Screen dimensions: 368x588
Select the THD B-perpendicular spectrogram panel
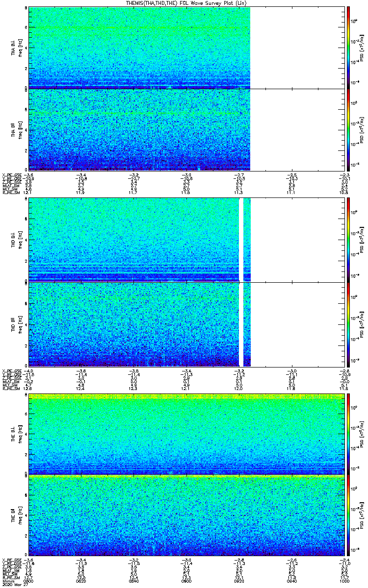[186, 240]
